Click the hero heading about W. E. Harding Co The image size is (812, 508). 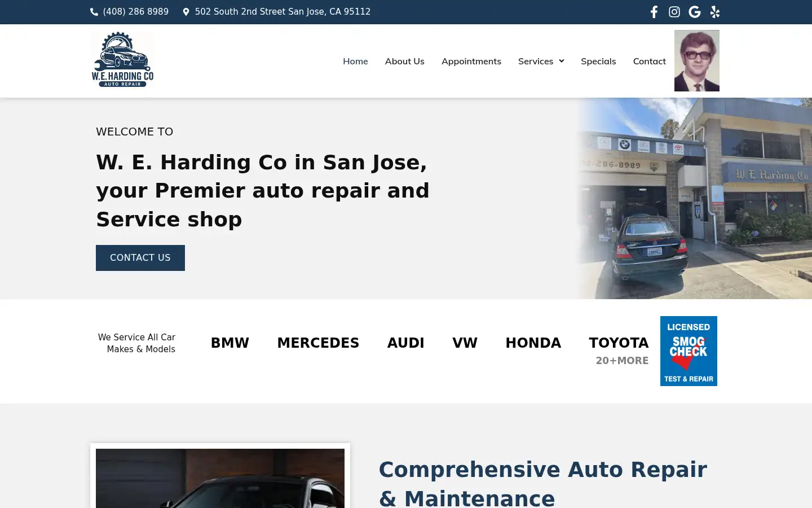[x=263, y=191]
